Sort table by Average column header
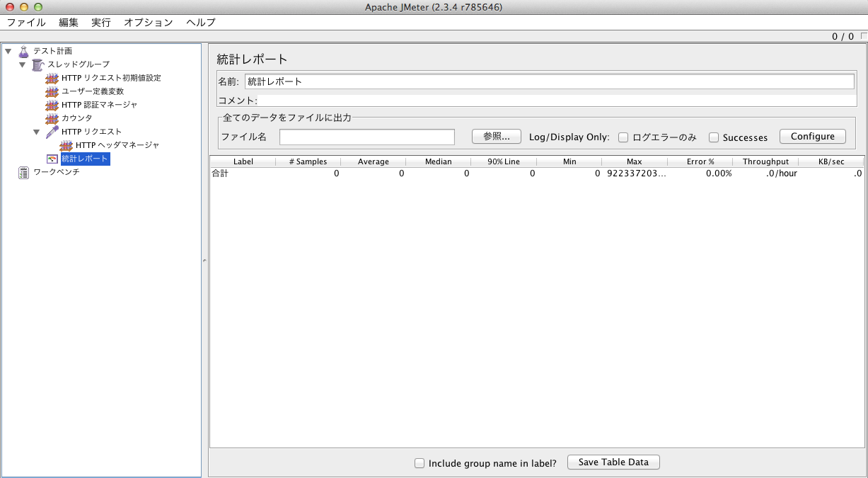The image size is (868, 478). coord(373,161)
